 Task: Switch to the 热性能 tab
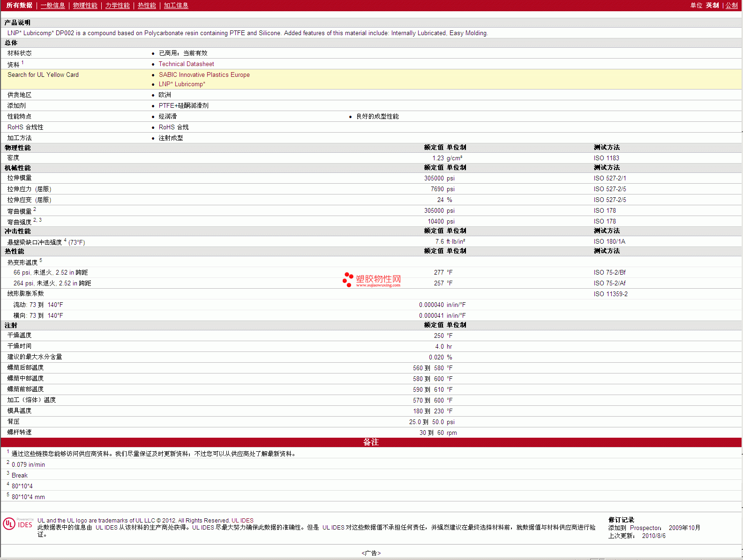pos(147,5)
